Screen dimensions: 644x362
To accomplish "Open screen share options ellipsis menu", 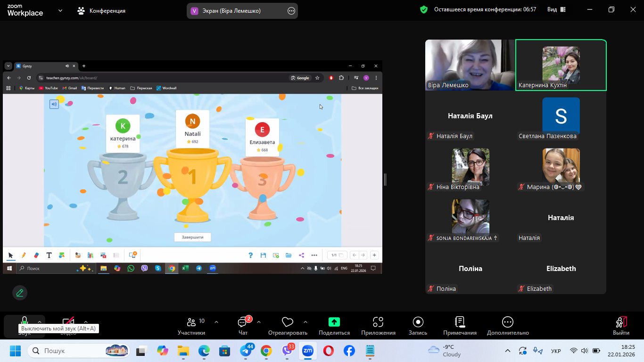I will pos(291,11).
